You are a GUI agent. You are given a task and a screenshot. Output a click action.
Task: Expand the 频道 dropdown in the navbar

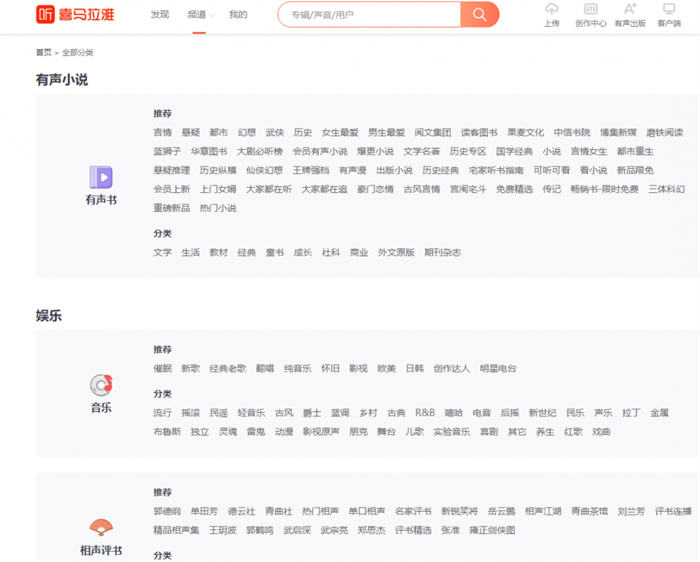click(199, 15)
